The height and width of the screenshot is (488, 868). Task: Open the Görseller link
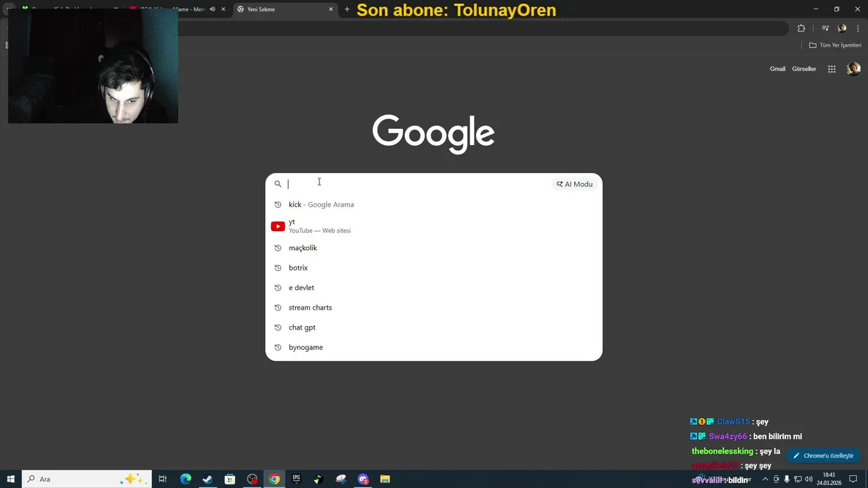(804, 68)
